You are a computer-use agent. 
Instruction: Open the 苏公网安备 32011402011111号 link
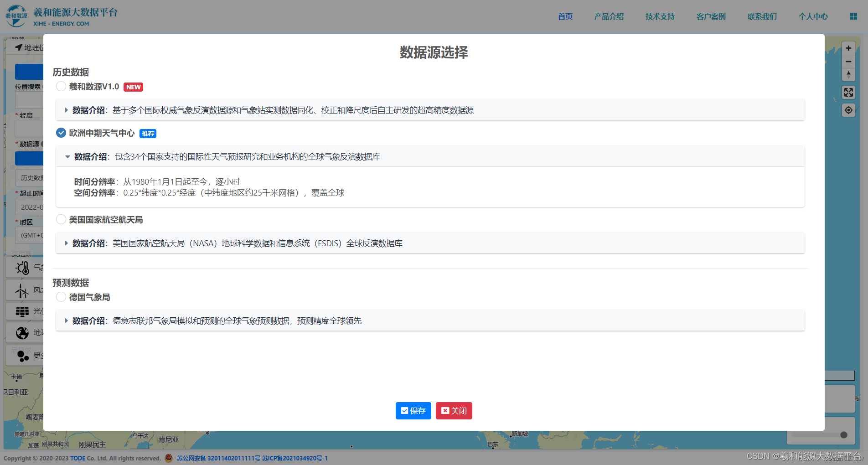218,458
